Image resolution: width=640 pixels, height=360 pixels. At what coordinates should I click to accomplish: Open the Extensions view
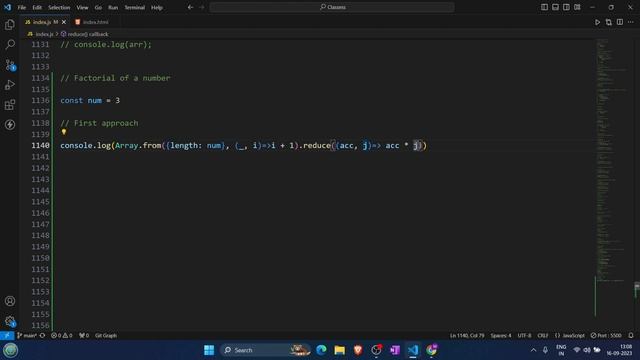point(10,104)
